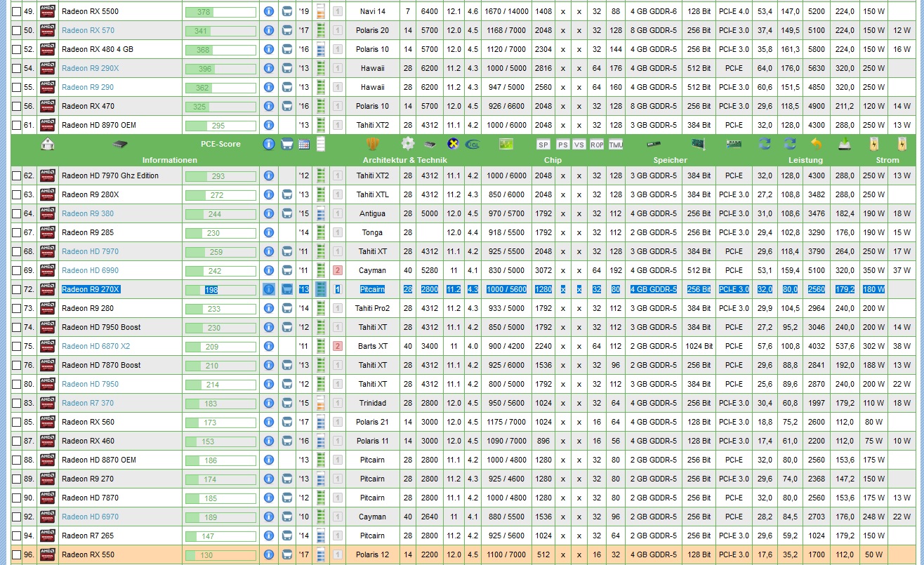924x565 pixels.
Task: Click the 1024 Bit memory bus cell
Action: click(699, 346)
